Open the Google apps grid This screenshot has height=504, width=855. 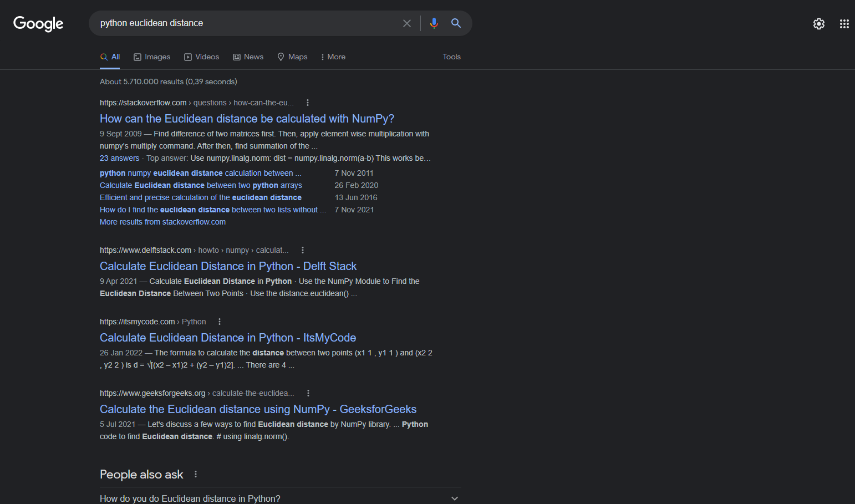pos(844,24)
